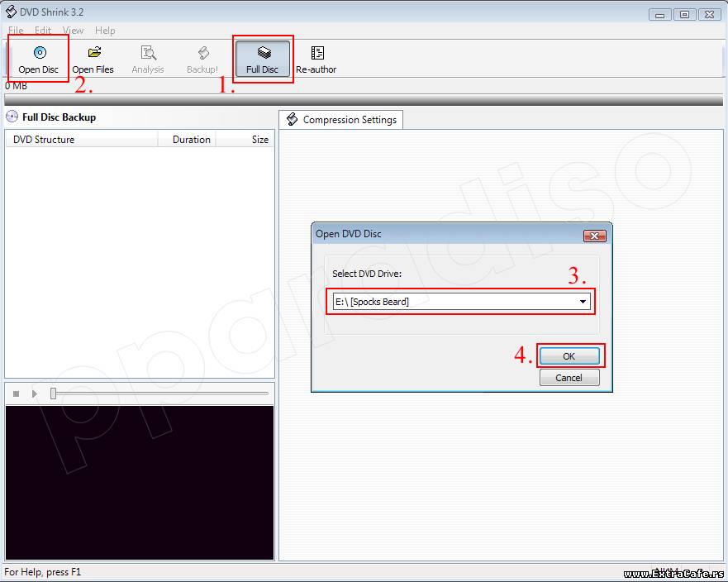Play the video preview
This screenshot has height=582, width=728.
(35, 394)
